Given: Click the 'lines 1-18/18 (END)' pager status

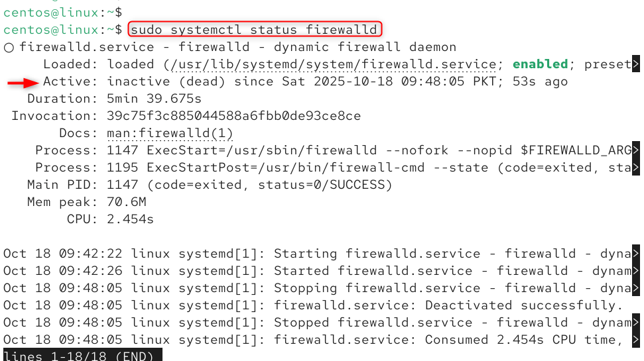Looking at the screenshot, I should pos(82,356).
